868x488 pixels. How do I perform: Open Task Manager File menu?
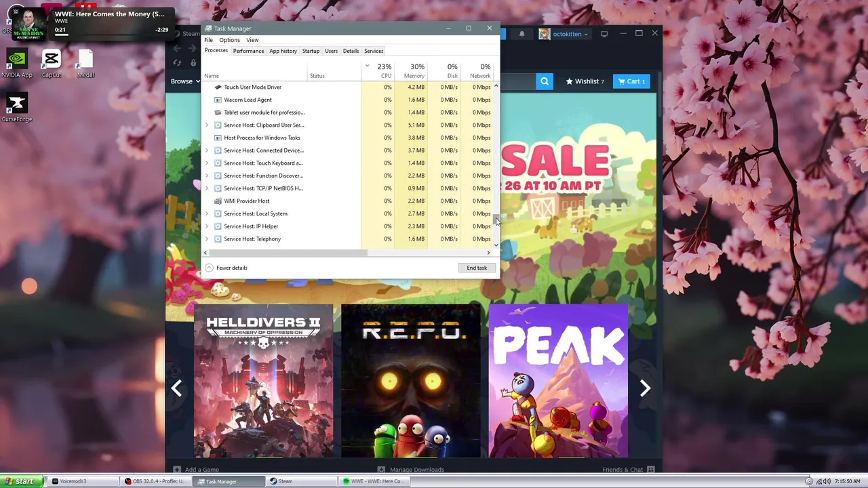pyautogui.click(x=209, y=40)
